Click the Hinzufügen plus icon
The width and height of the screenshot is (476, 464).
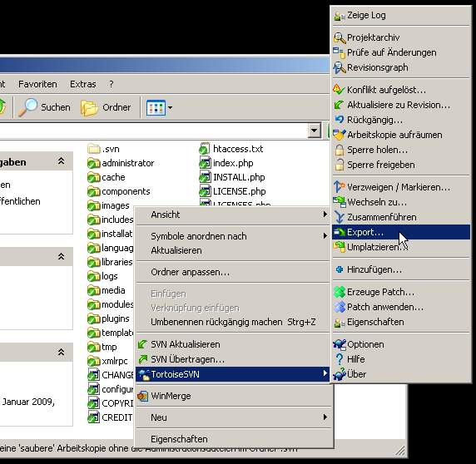pos(340,269)
